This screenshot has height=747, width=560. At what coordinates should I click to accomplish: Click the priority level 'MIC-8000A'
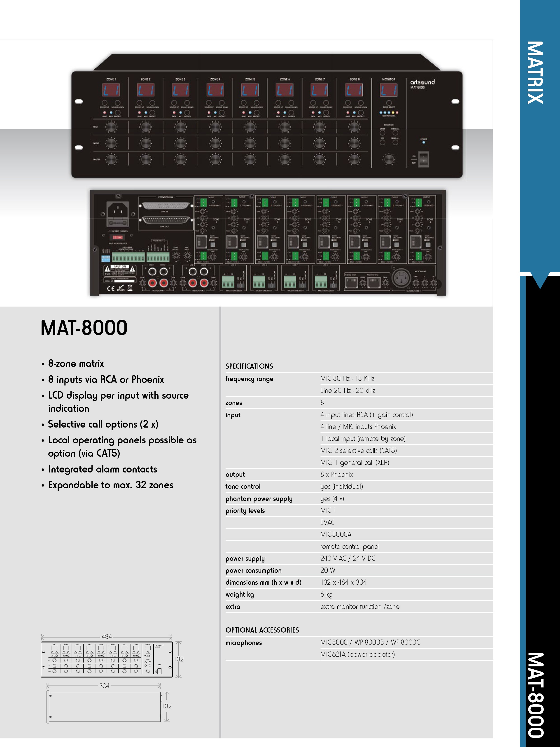(x=336, y=534)
